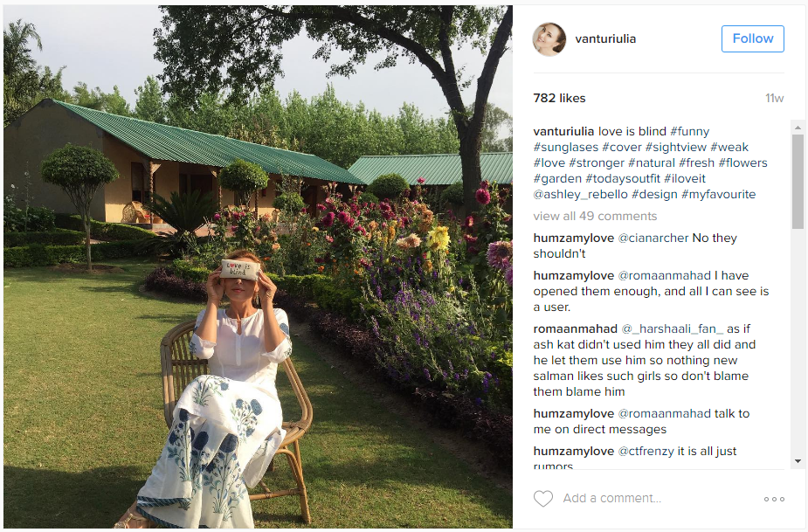Click the 782 likes count
This screenshot has width=808, height=532.
click(x=559, y=98)
